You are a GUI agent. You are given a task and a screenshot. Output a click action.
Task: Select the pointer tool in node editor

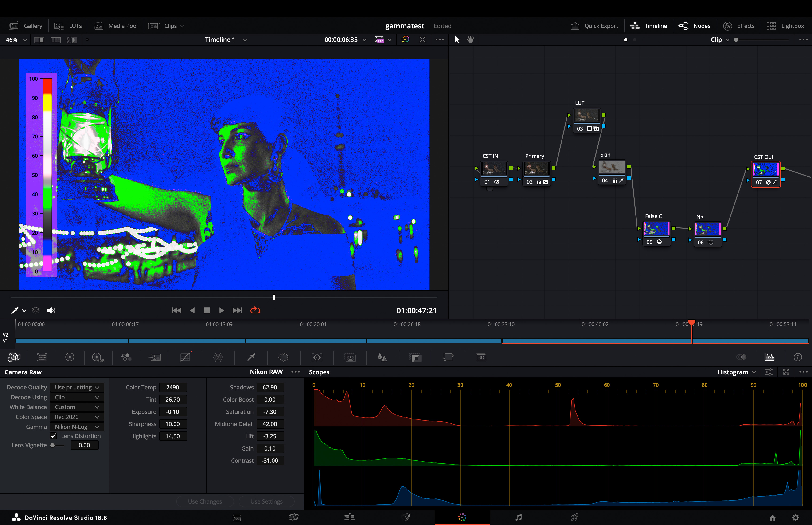[x=457, y=39]
